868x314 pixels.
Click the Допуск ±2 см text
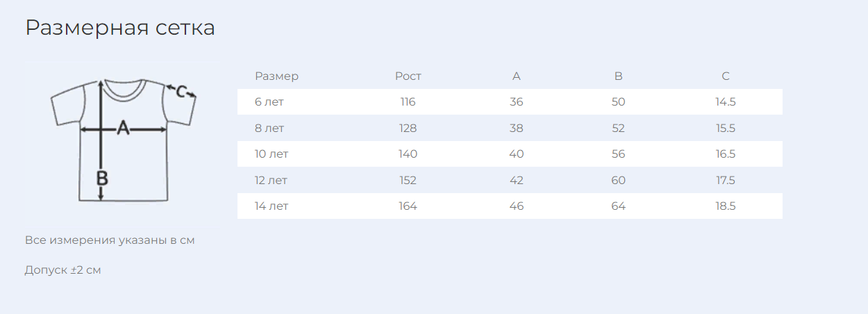62,270
